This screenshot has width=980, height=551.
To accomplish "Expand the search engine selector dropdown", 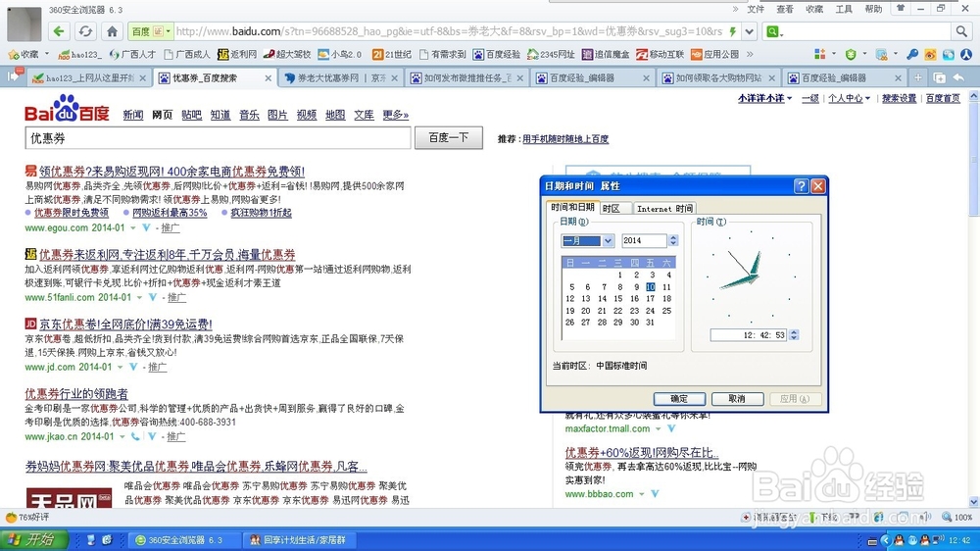I will click(x=775, y=31).
